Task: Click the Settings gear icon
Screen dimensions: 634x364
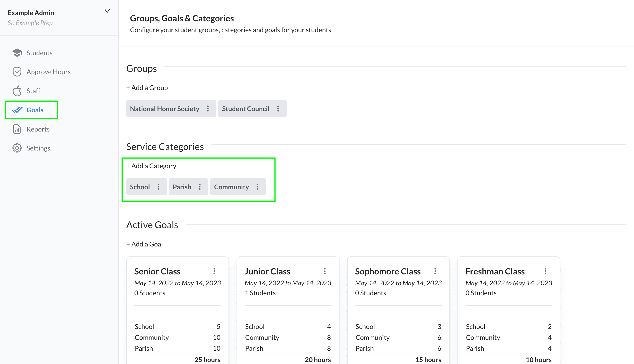Action: 17,148
